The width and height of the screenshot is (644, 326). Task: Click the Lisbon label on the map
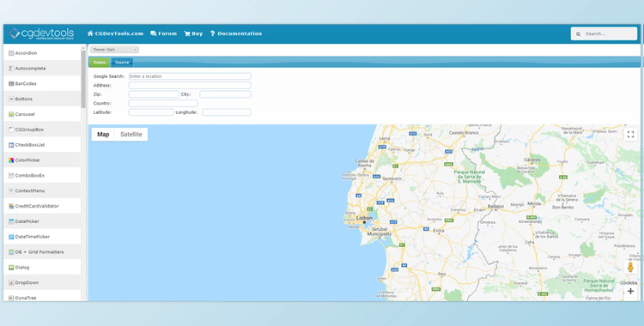coord(364,218)
